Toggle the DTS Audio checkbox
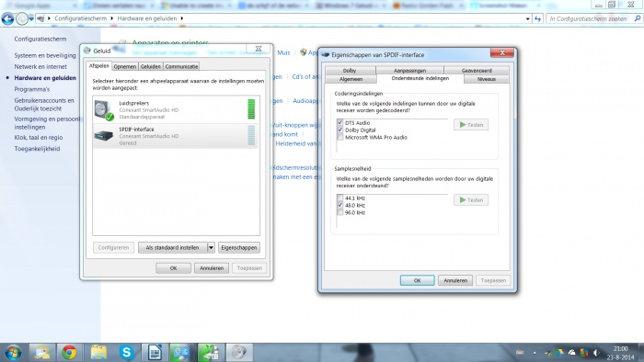The image size is (644, 362). [x=340, y=122]
